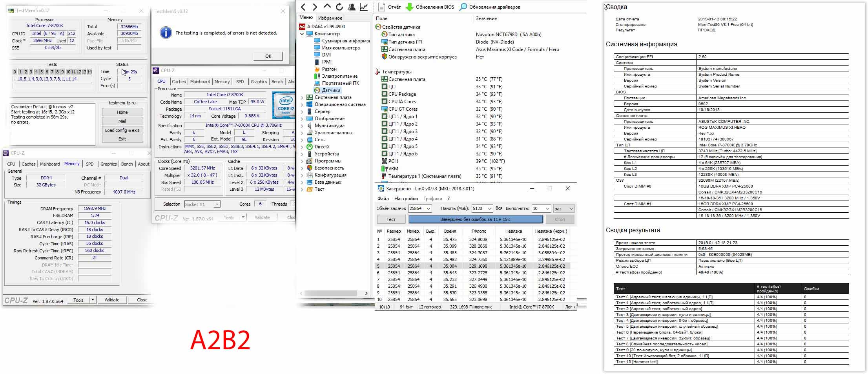Select the DirectX tree item
Viewport: 868px width, 374px height.
(x=318, y=147)
